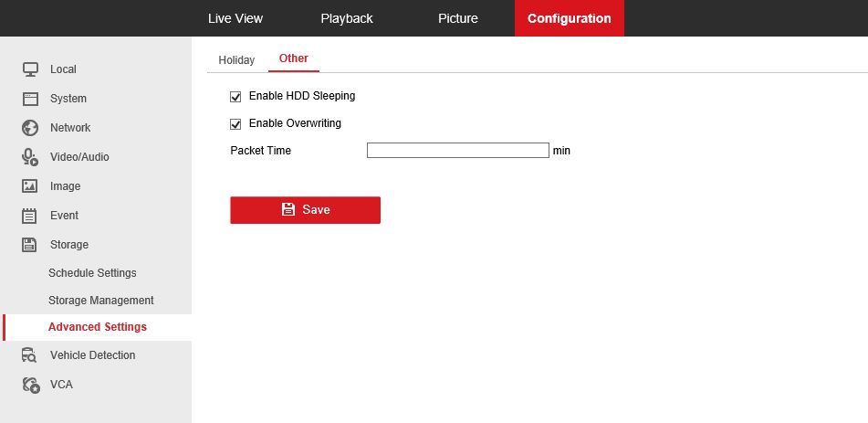
Task: Collapse the Storage menu section
Action: pyautogui.click(x=69, y=245)
